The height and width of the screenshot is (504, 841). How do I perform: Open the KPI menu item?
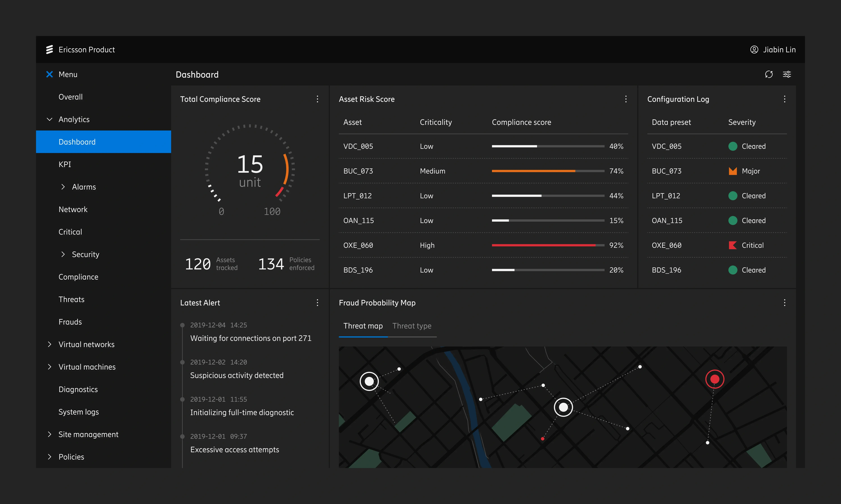(x=65, y=164)
